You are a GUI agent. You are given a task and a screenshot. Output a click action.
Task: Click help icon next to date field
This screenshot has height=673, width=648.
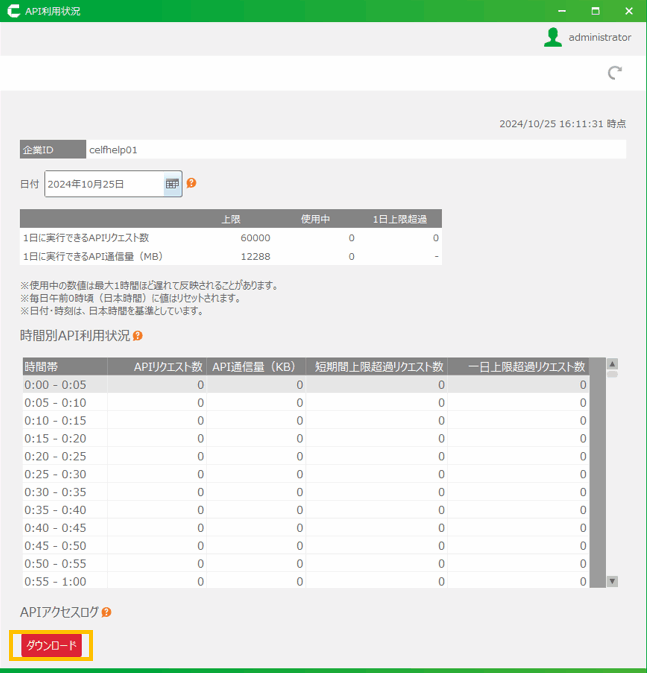191,183
